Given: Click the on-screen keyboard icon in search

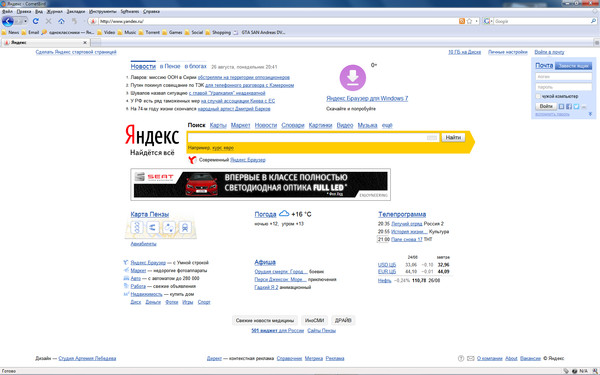Looking at the screenshot, I should click(432, 137).
